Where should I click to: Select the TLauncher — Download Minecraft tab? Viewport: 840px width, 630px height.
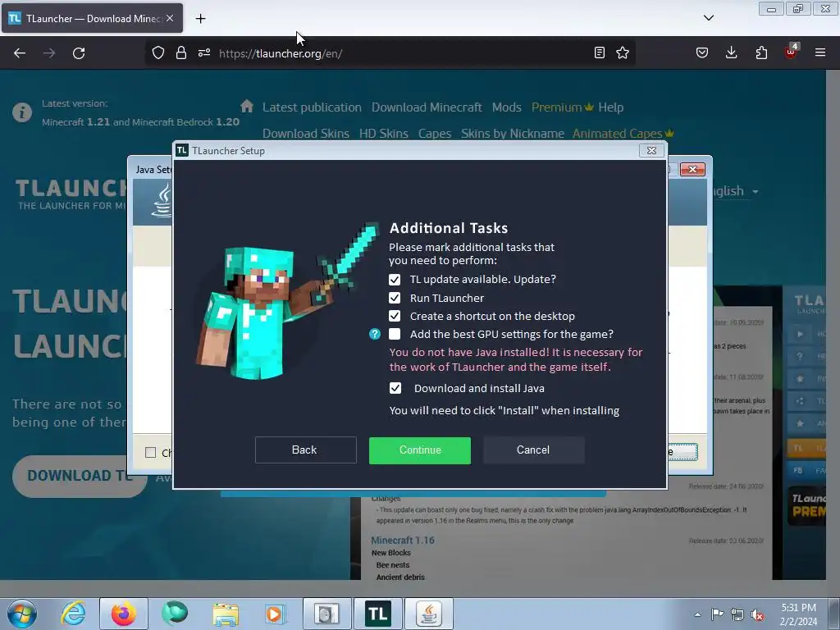[92, 18]
